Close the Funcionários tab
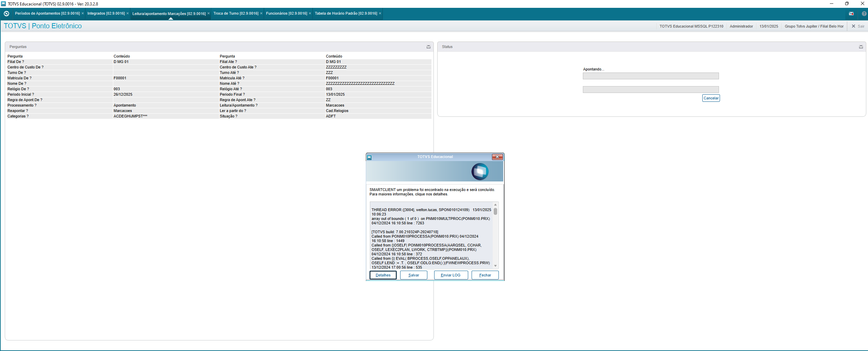Viewport: 868px width, 351px height. coord(310,13)
